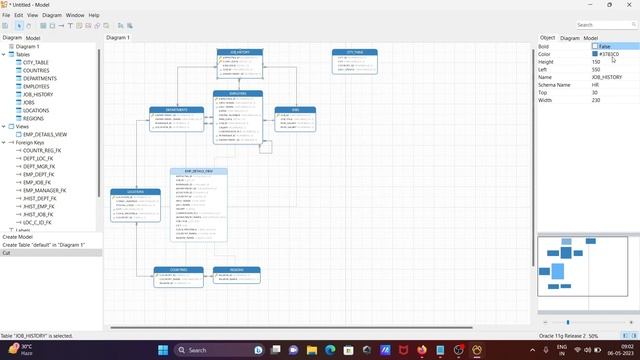Click the 'Cut' history entry
640x360 pixels.
(51, 253)
